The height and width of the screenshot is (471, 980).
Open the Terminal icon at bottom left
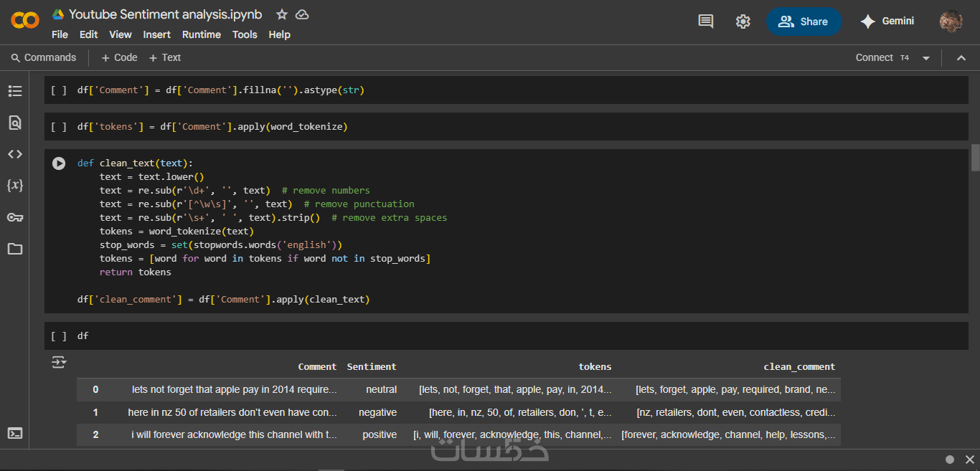[15, 433]
